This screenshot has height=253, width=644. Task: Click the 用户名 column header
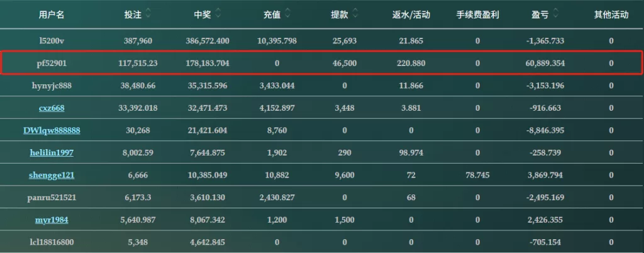pos(52,15)
